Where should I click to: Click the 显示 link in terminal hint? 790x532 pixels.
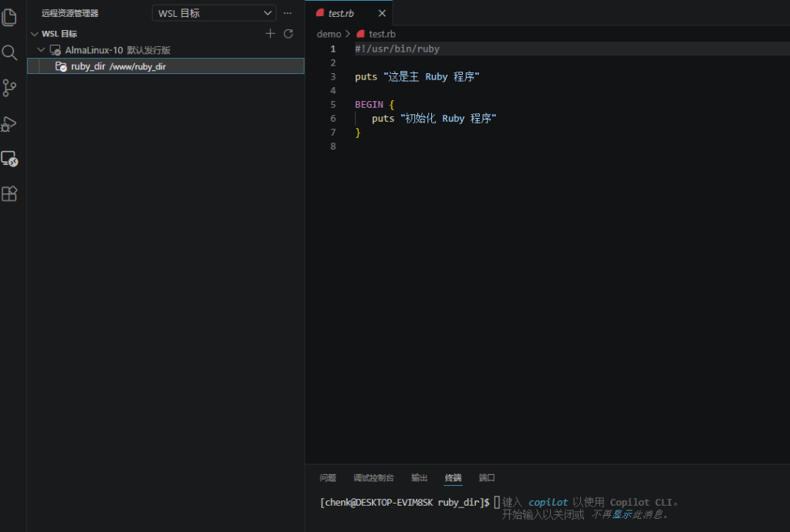coord(622,514)
